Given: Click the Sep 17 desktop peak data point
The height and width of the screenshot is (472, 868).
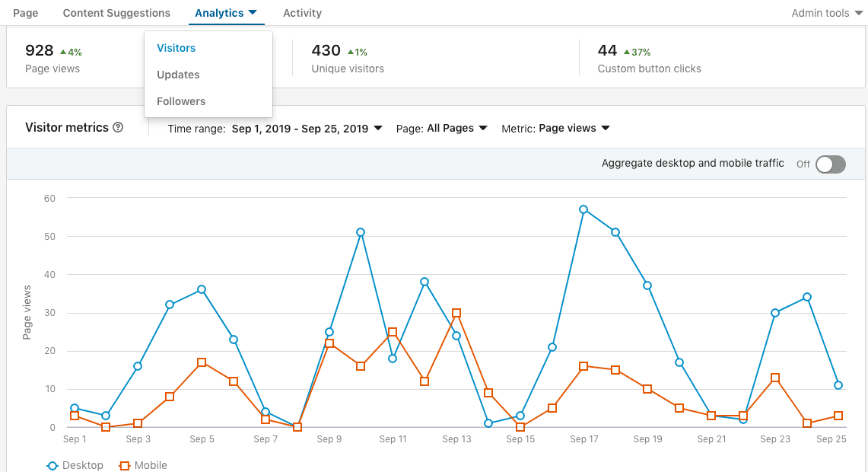Looking at the screenshot, I should [x=584, y=208].
